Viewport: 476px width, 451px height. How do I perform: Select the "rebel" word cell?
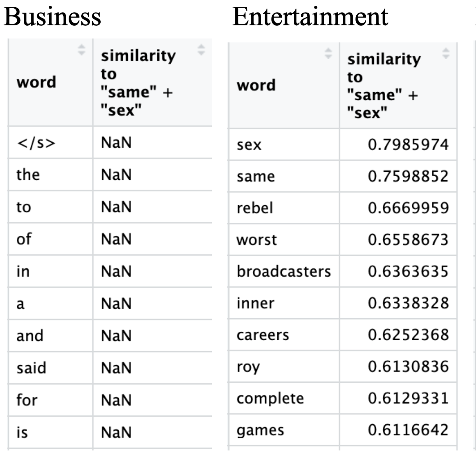tap(255, 208)
